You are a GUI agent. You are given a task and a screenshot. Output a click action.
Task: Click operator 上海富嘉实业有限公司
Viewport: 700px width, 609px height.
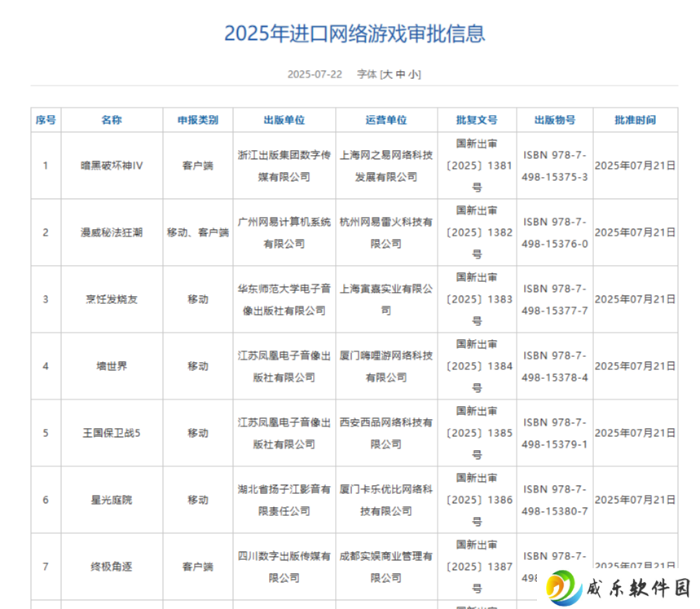point(386,299)
